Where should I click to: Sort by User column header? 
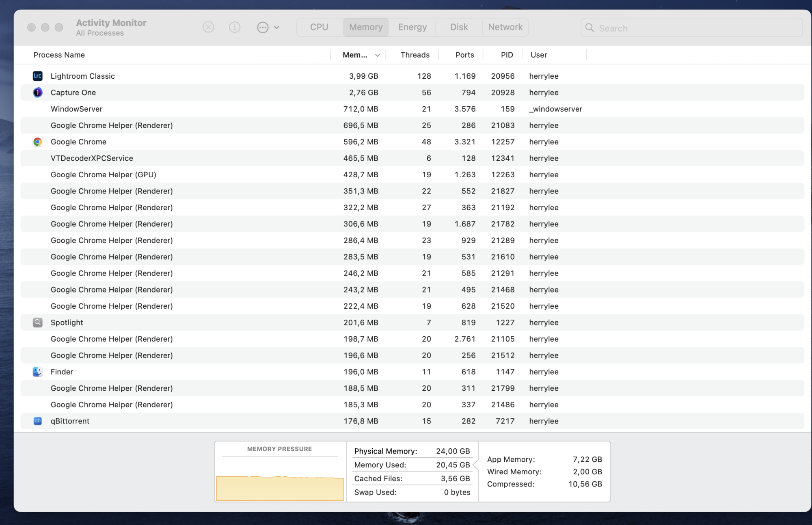coord(539,55)
